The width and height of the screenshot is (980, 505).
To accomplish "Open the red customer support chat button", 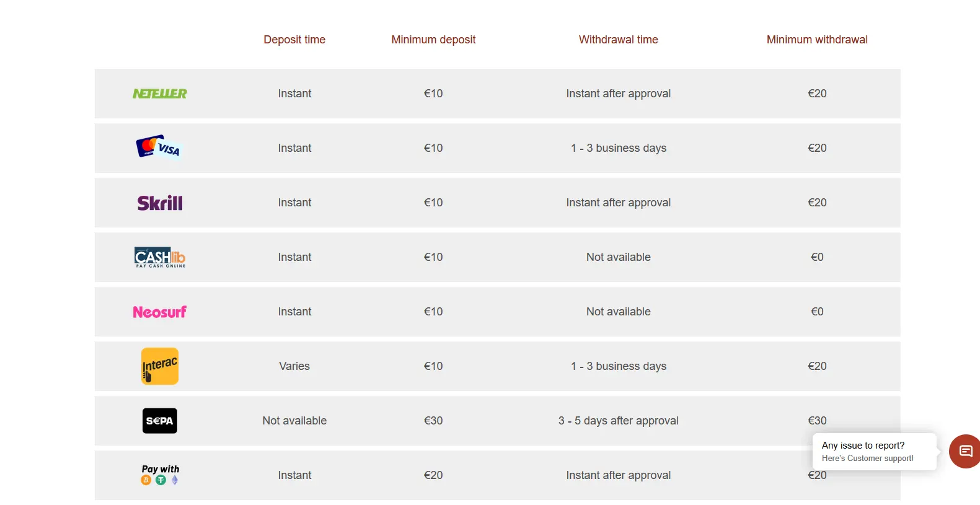I will [x=965, y=451].
